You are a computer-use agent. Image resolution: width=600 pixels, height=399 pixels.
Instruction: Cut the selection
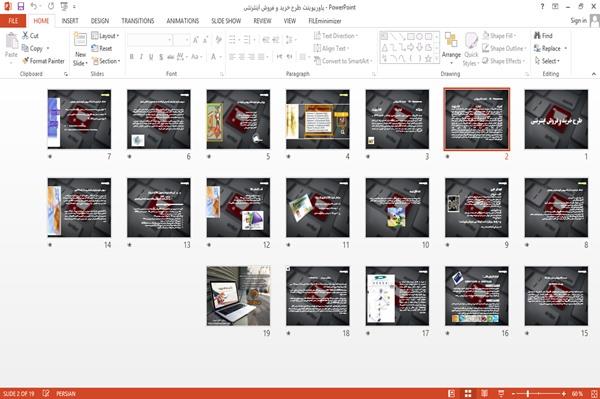[30, 36]
